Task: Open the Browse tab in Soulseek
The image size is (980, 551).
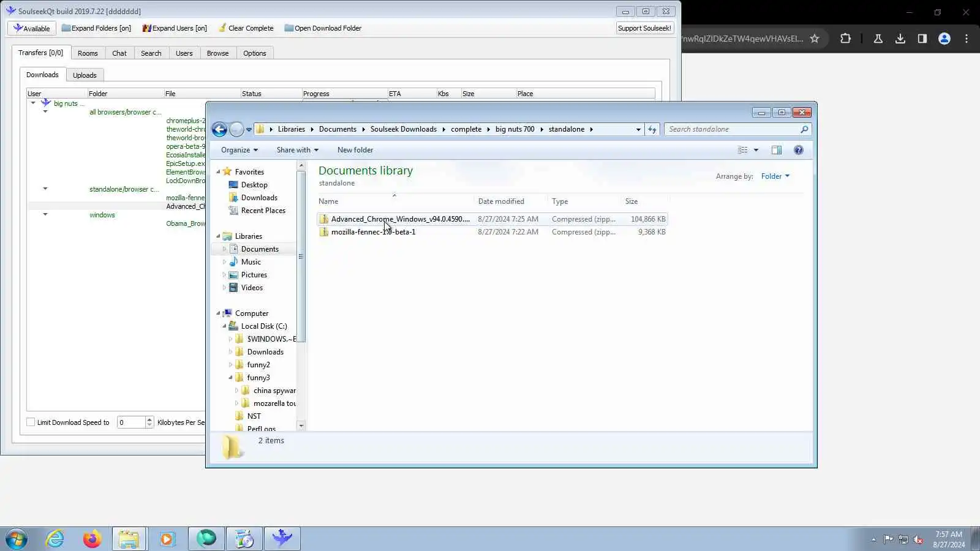Action: (217, 53)
